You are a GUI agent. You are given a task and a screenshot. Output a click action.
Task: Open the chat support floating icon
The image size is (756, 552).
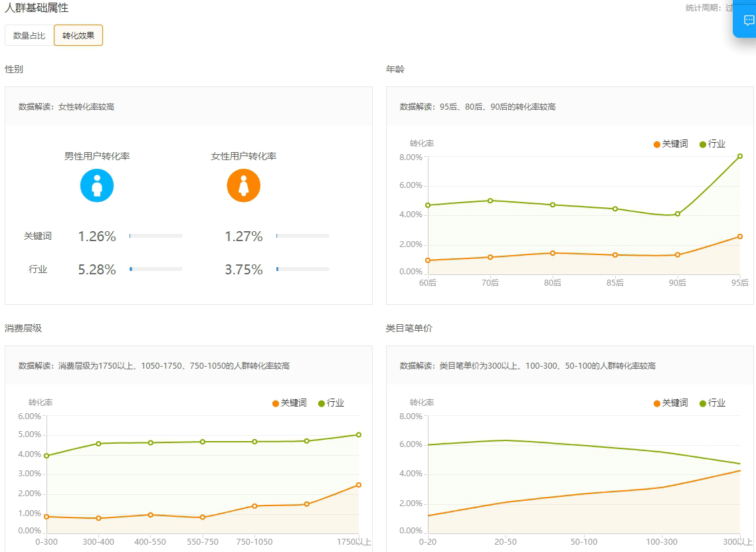pos(749,21)
